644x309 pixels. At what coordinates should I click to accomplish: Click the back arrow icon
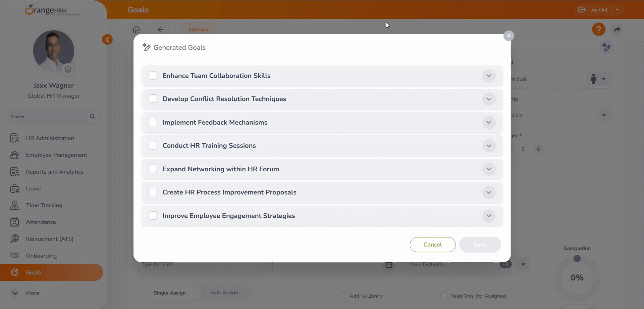coord(160,30)
